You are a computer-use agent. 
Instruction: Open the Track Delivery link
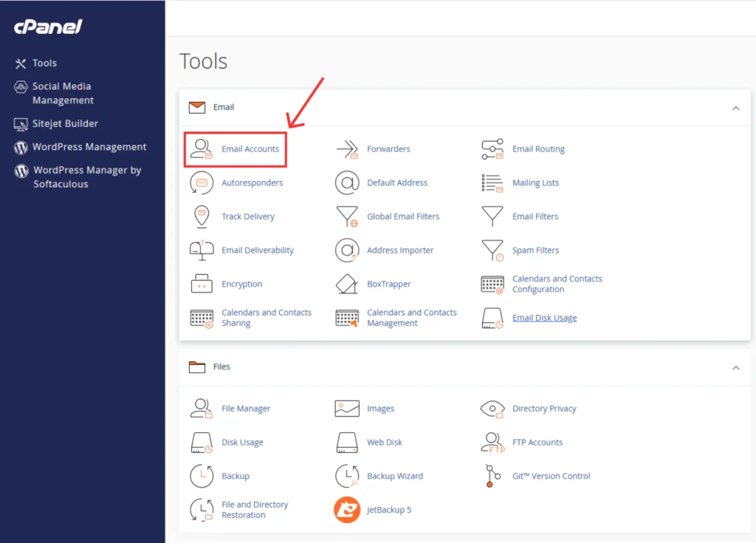tap(248, 216)
